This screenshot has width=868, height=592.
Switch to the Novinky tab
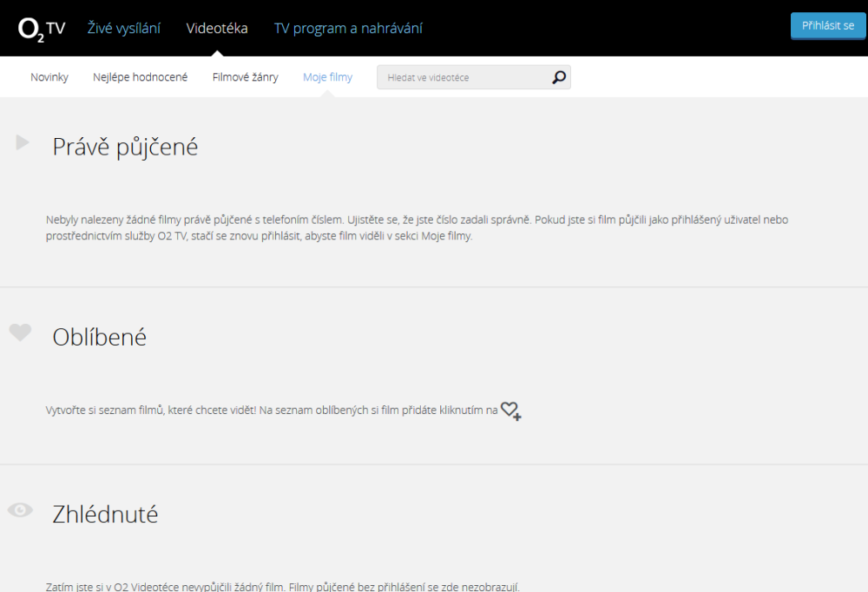[49, 77]
